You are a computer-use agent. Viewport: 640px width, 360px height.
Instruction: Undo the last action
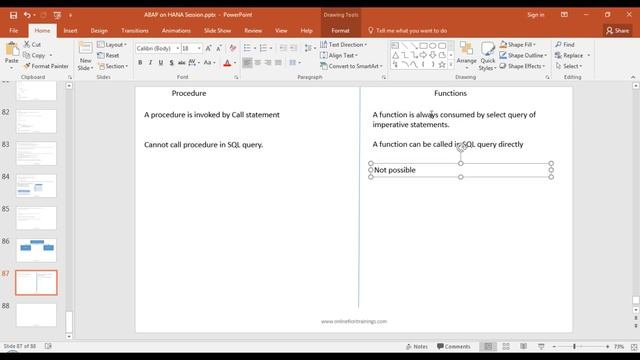coord(27,15)
